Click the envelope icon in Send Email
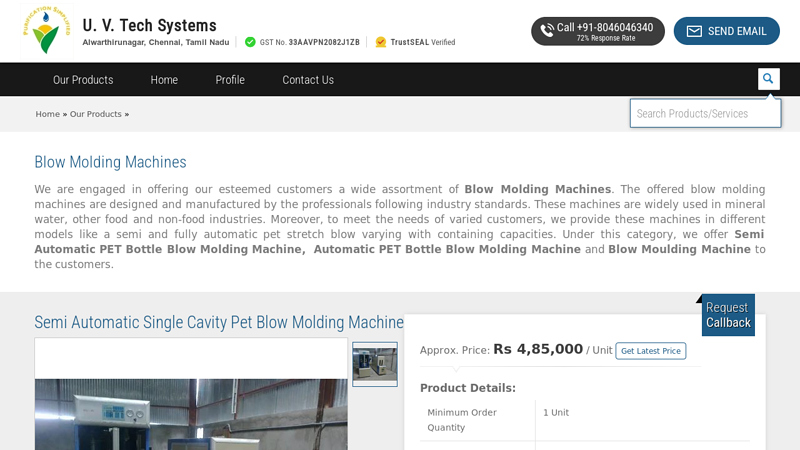Viewport: 800px width, 450px height. (694, 31)
